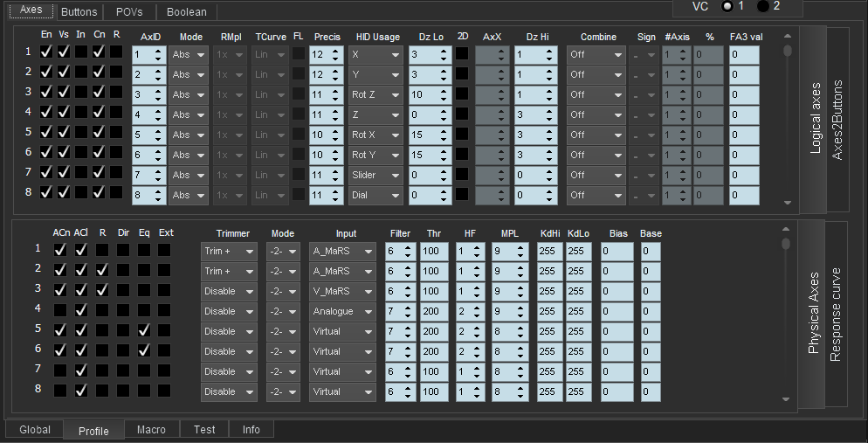Click KdLo field for physical axis 3
Image resolution: width=868 pixels, height=443 pixels.
tap(578, 291)
